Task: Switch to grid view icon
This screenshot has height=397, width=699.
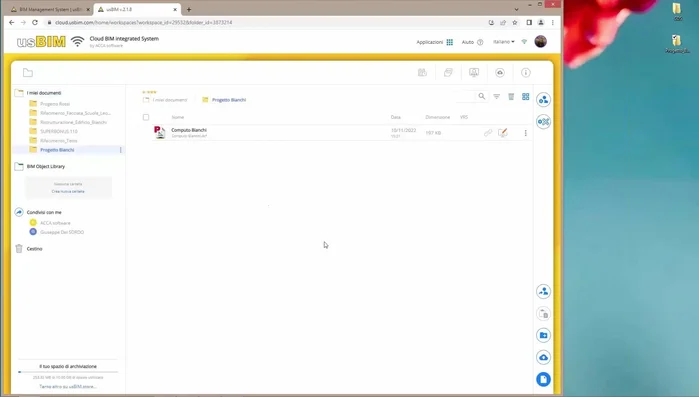Action: pos(526,97)
